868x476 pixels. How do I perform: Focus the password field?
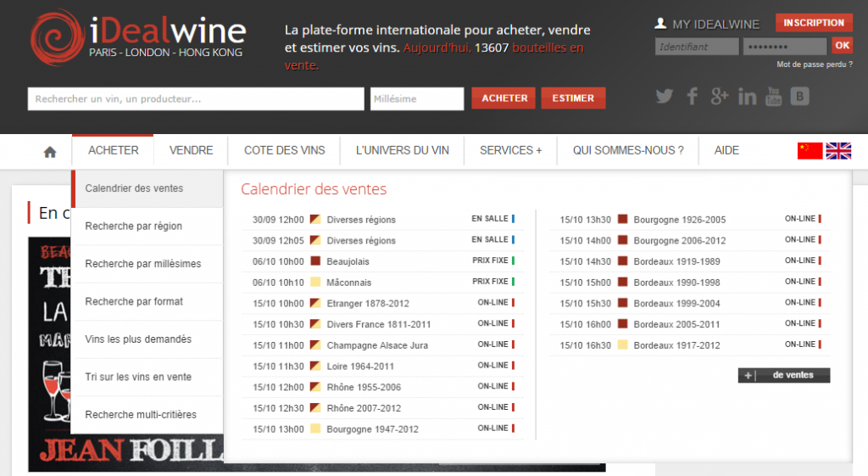pos(785,47)
